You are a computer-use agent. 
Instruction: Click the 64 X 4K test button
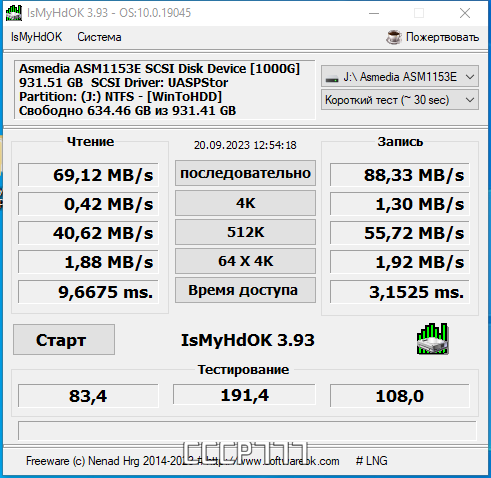245,261
